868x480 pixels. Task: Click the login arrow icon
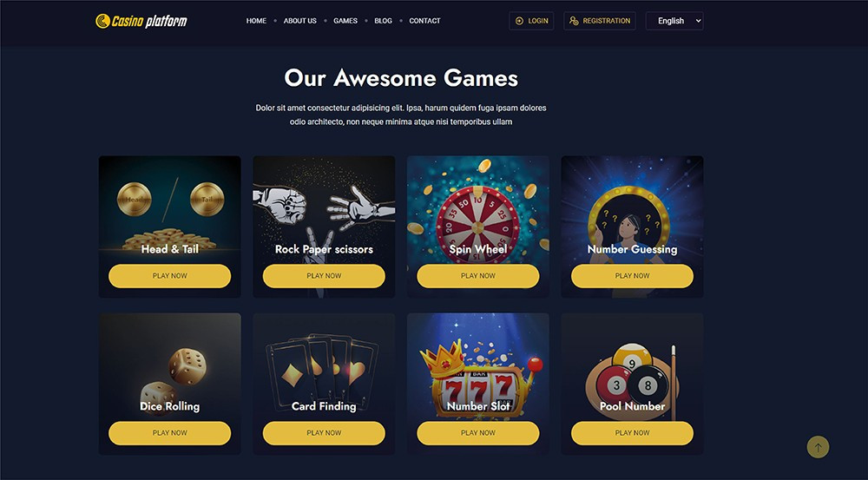(x=519, y=21)
